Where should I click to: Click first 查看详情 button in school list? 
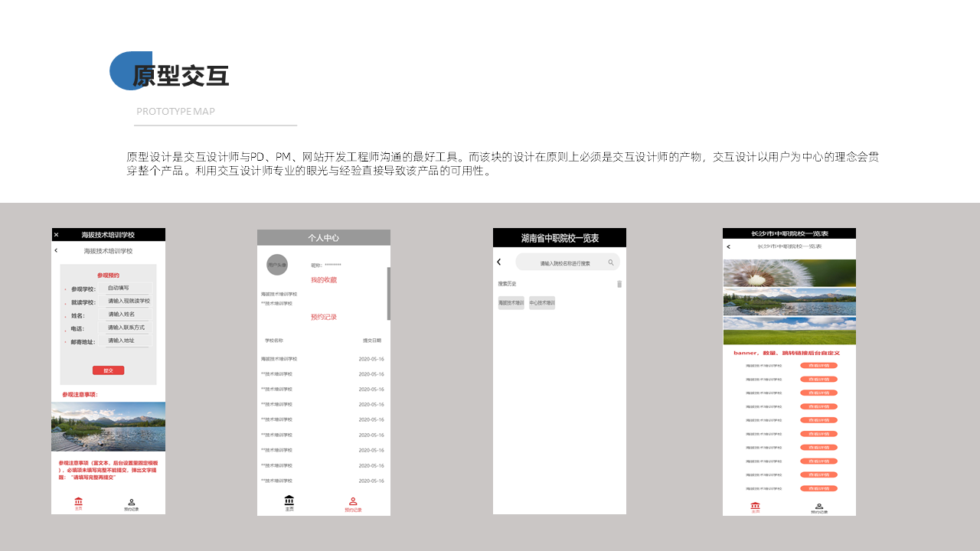point(818,366)
